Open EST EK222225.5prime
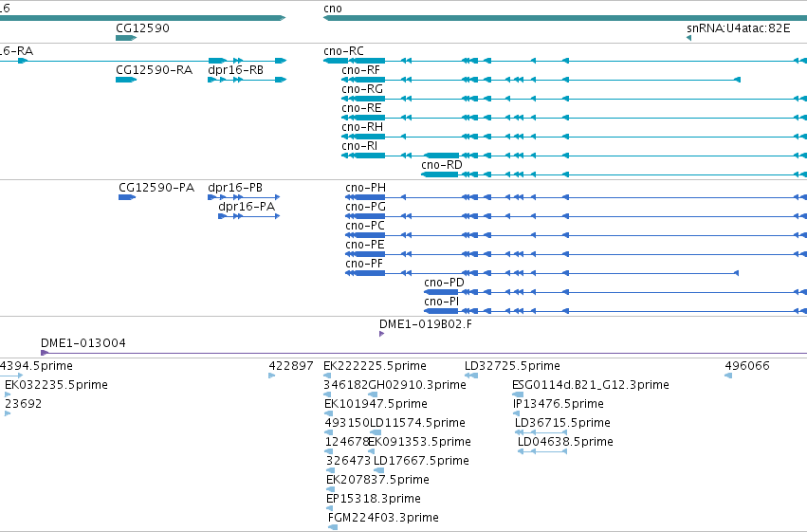This screenshot has width=807, height=532. tap(375, 366)
